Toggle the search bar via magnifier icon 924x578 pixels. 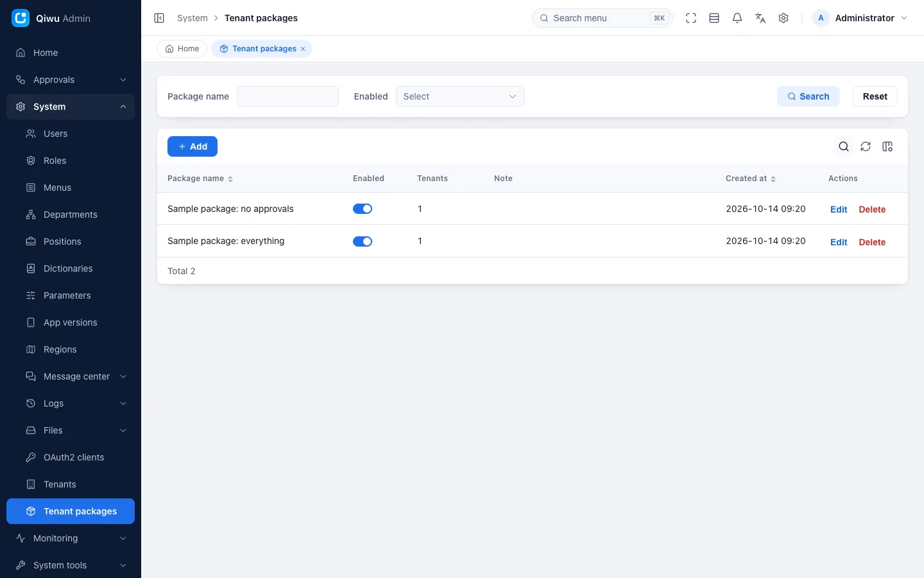(x=844, y=146)
